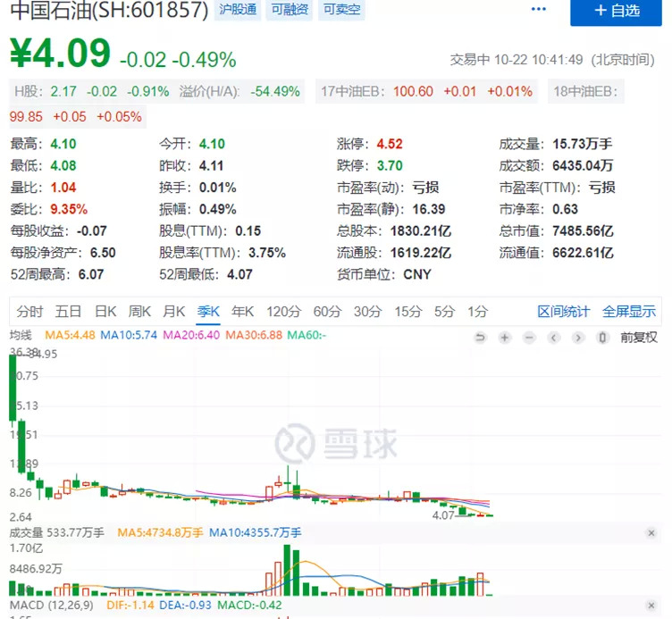Click the DEA:-0.93 value
672x619 pixels.
[x=185, y=605]
